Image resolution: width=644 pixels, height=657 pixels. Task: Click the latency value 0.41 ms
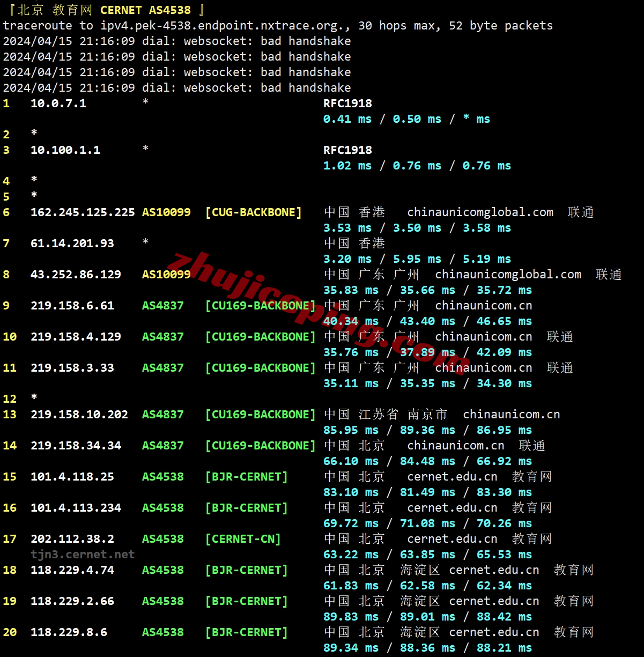tap(347, 119)
